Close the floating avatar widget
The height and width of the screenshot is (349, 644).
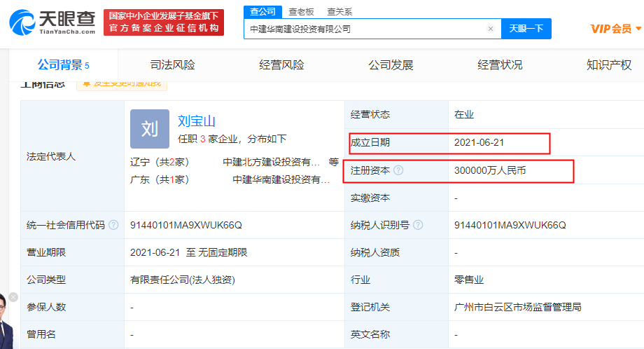click(x=13, y=297)
